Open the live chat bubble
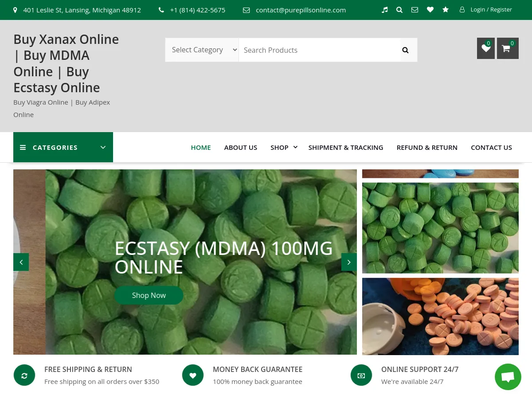 pyautogui.click(x=508, y=377)
